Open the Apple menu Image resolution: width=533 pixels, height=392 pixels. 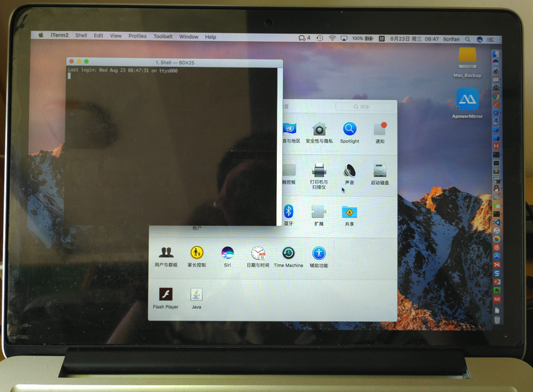coord(41,34)
